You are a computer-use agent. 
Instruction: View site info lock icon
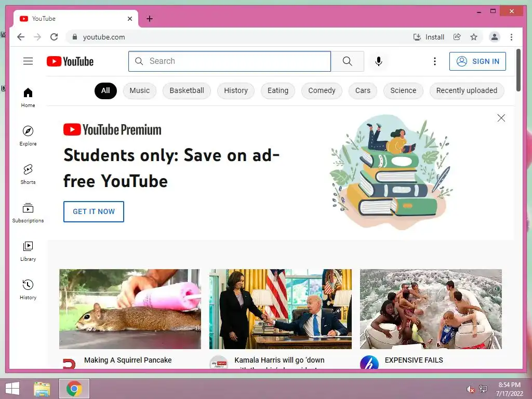point(75,37)
